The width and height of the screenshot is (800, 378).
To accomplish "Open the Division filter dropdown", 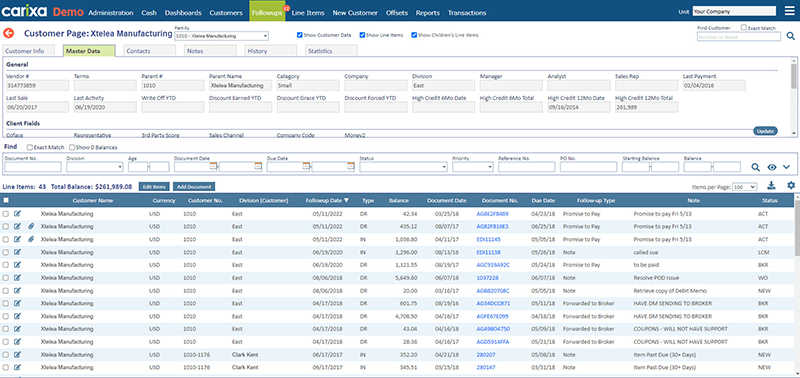I will (x=94, y=167).
